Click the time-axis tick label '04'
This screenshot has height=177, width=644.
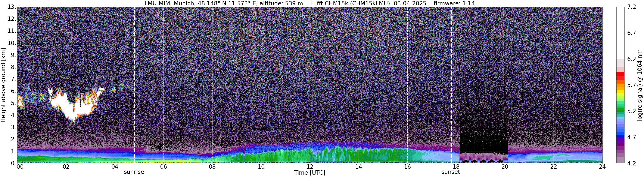pos(115,167)
